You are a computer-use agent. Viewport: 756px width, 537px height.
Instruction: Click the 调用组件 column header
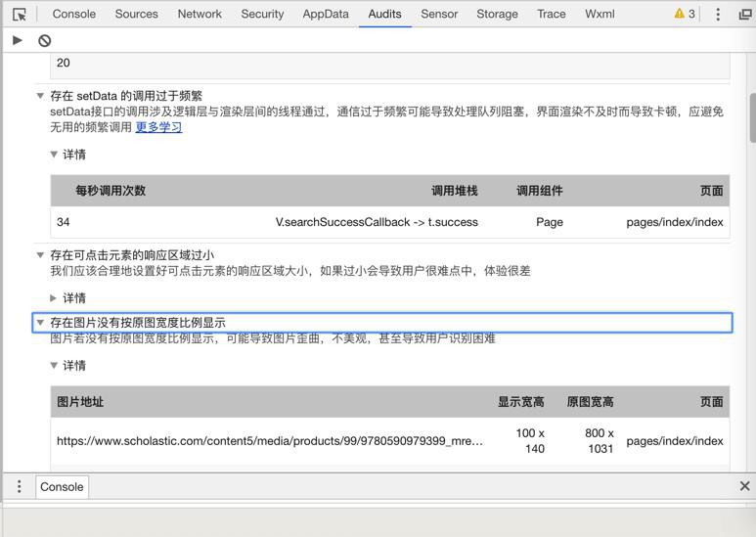[540, 191]
